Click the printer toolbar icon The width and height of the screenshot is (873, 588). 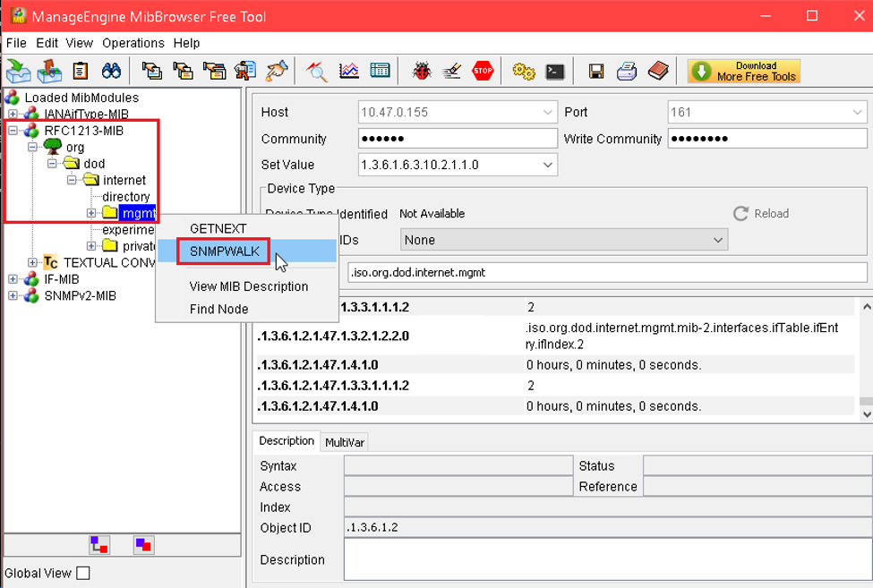coord(627,72)
